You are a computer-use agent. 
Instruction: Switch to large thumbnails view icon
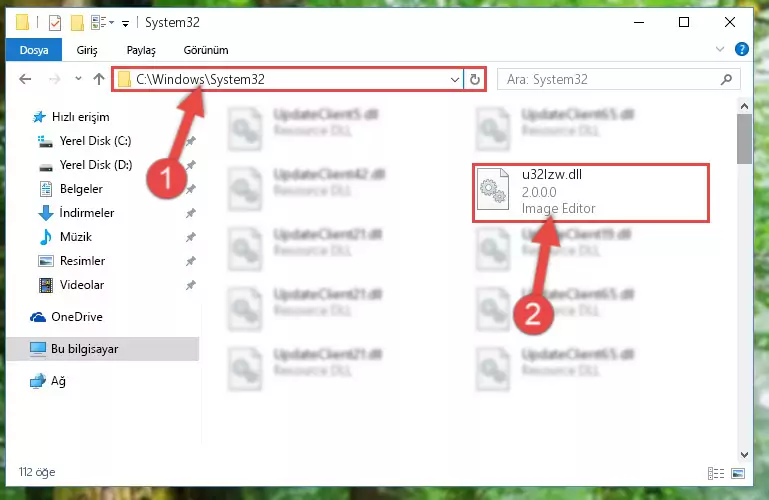[738, 473]
